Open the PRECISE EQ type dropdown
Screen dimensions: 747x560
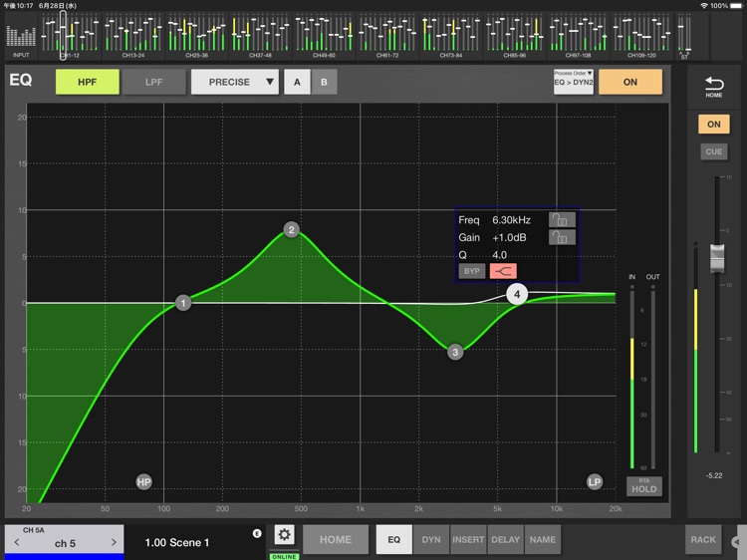pos(235,82)
